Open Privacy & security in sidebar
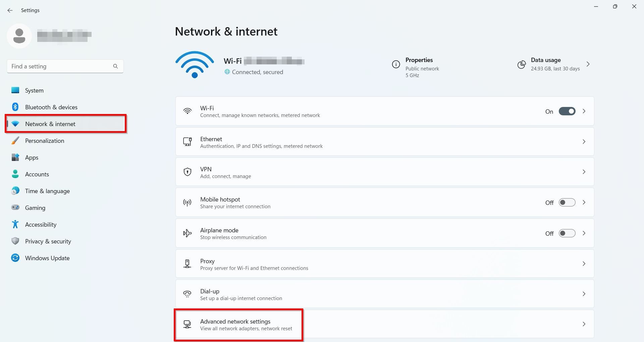 click(48, 241)
